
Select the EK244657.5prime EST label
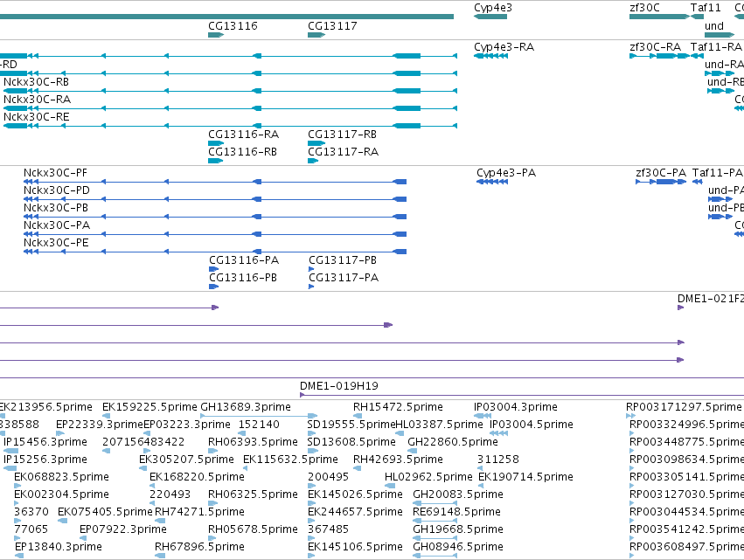point(355,512)
